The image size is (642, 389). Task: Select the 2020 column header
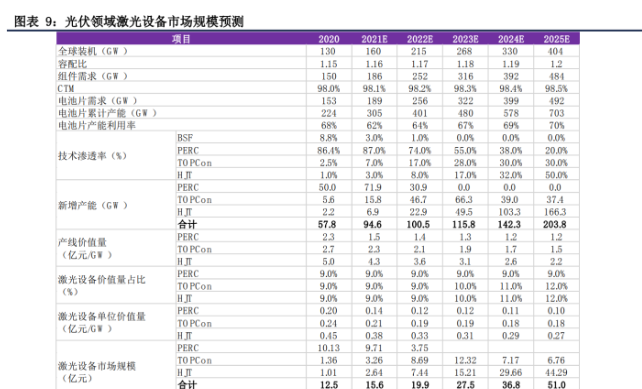(x=329, y=39)
